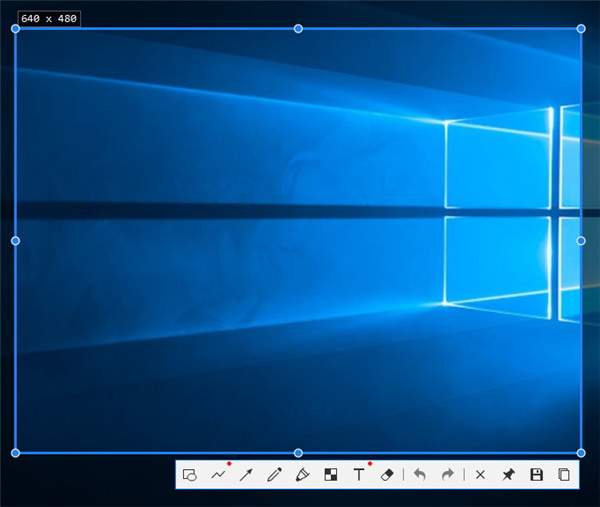The width and height of the screenshot is (600, 507).
Task: Select the arrow annotation tool
Action: point(246,475)
